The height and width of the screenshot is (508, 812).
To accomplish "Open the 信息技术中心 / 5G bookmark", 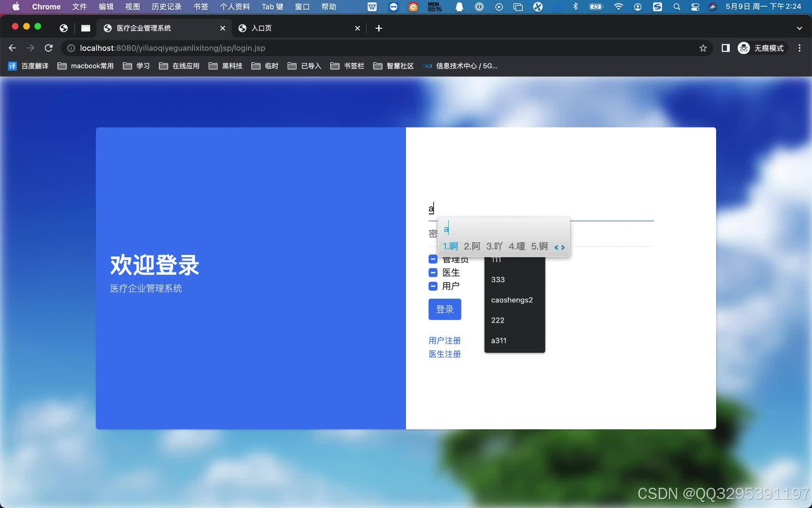I will (x=460, y=66).
